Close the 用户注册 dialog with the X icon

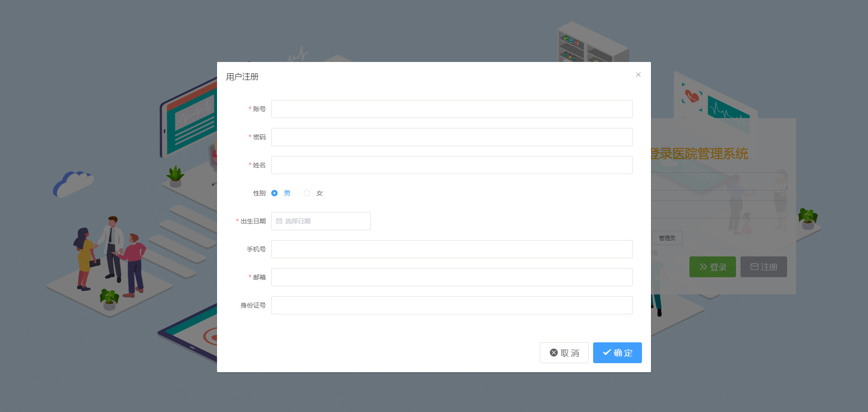coord(638,75)
